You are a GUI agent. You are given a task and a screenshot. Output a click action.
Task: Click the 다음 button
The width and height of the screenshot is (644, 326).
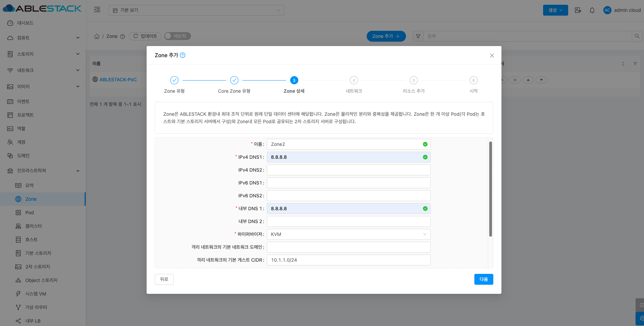(484, 279)
